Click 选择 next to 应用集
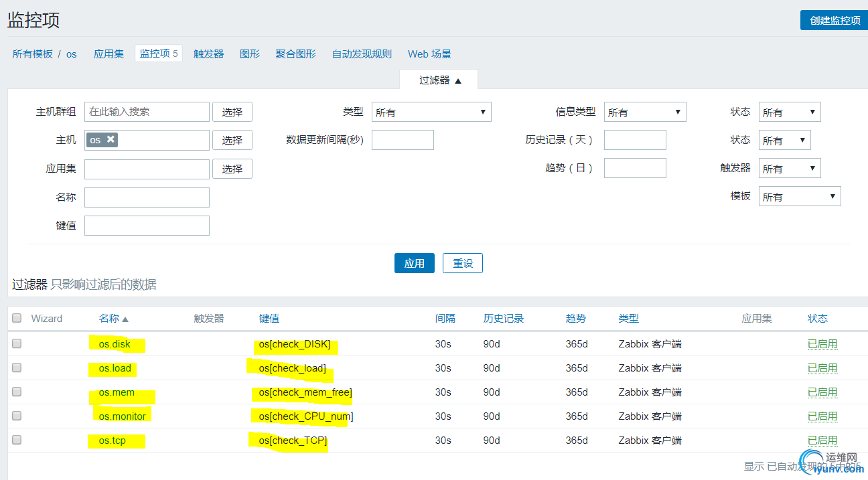 pyautogui.click(x=232, y=169)
